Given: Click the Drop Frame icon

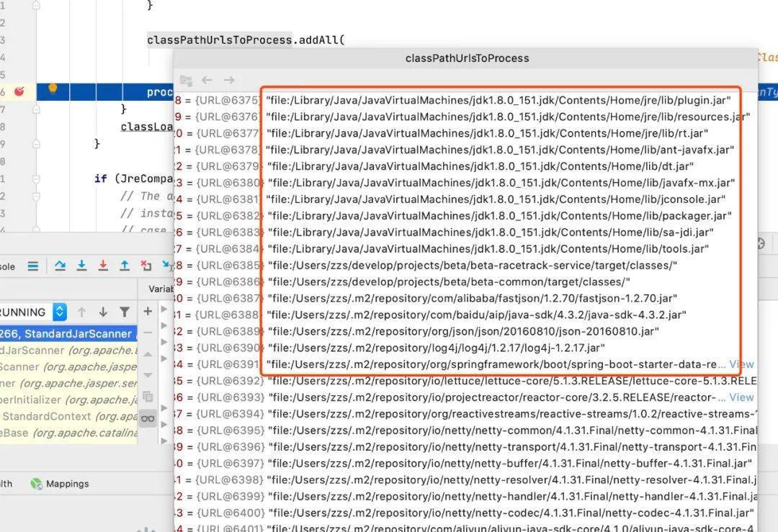Looking at the screenshot, I should pos(146,266).
